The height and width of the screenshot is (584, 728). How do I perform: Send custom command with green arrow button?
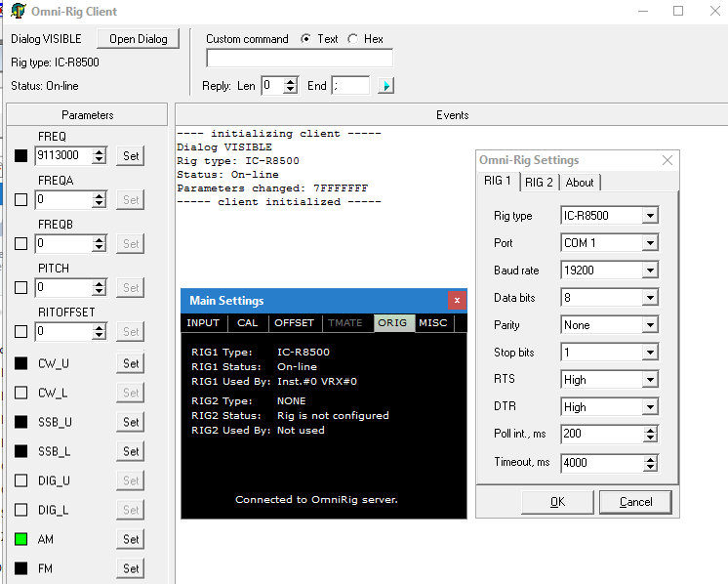[385, 86]
